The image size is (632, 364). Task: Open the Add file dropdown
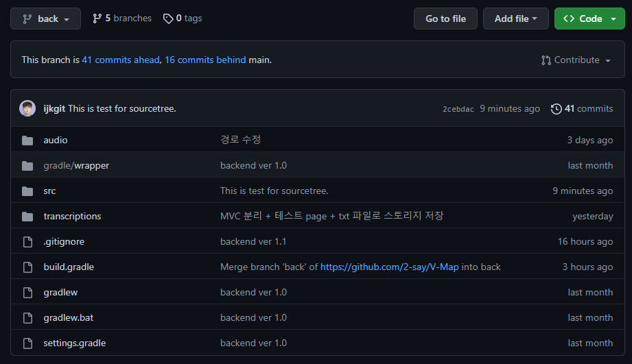coord(515,19)
